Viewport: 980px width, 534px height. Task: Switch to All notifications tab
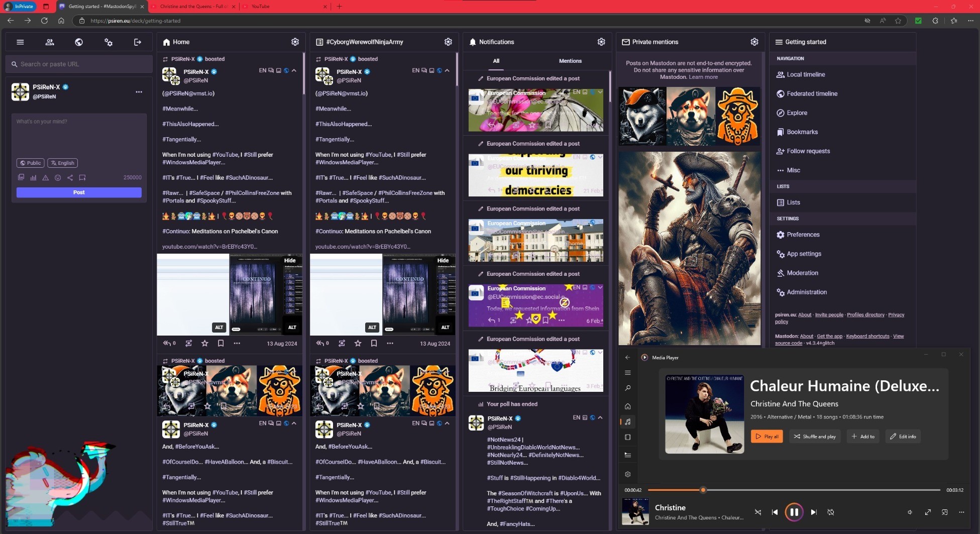[x=496, y=61]
